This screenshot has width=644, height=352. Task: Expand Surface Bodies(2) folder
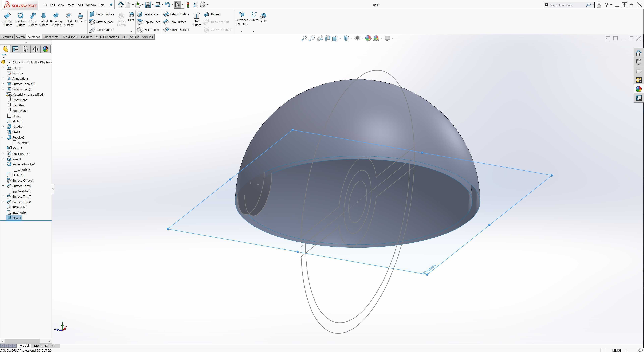pyautogui.click(x=3, y=84)
